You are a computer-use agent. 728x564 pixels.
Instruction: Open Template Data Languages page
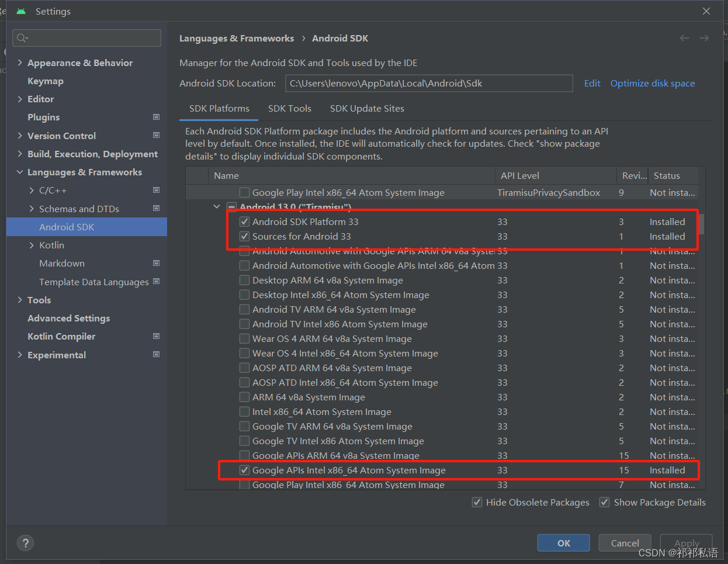click(94, 282)
